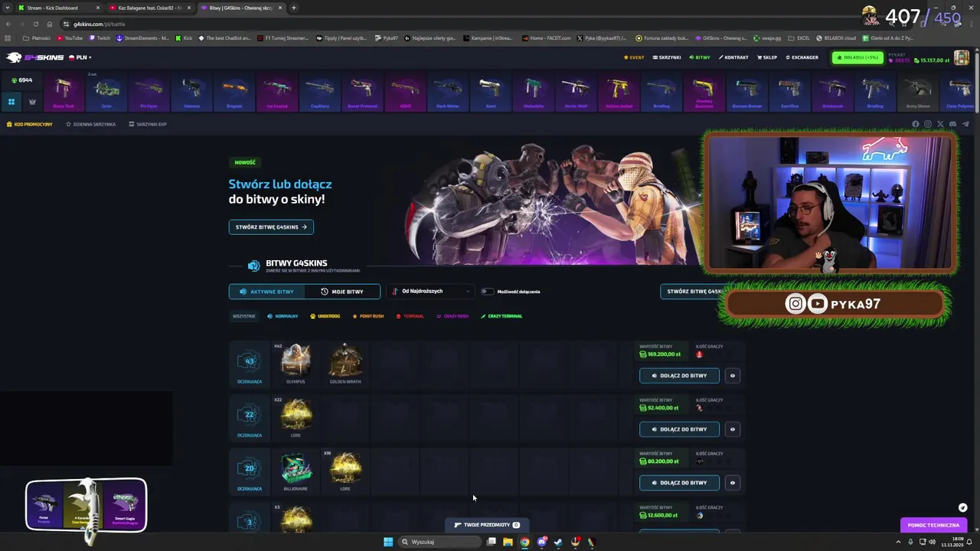Click STWÓRZ BITWĘ G4SKINS banner button

click(x=271, y=227)
